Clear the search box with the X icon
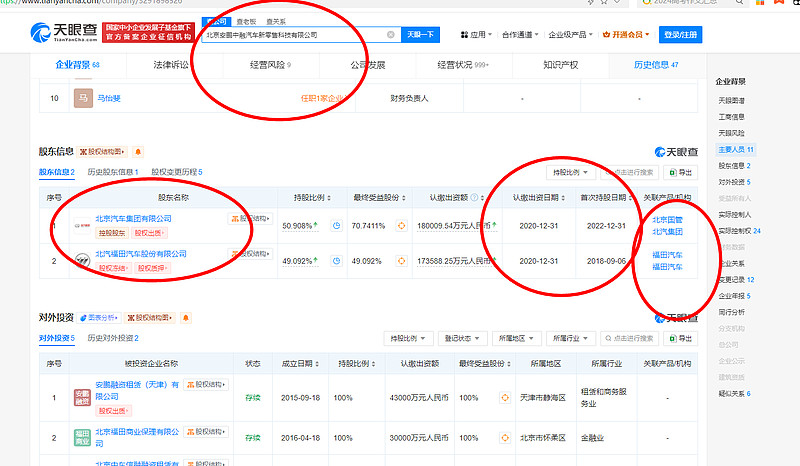Image resolution: width=800 pixels, height=466 pixels. pos(391,35)
